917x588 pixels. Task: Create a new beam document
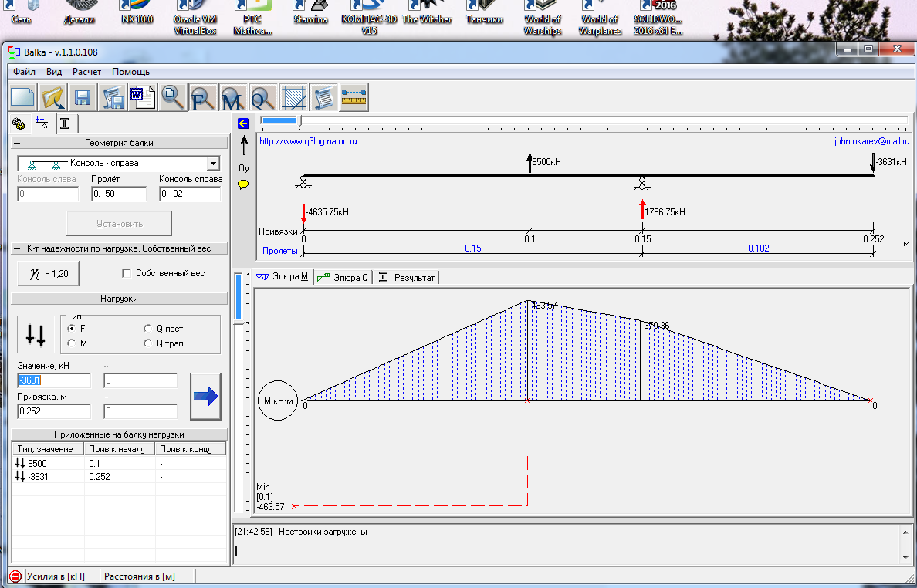click(23, 97)
